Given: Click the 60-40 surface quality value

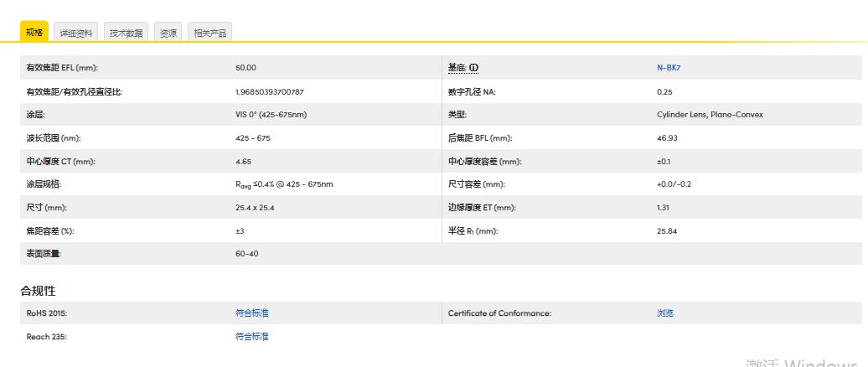Looking at the screenshot, I should (246, 254).
